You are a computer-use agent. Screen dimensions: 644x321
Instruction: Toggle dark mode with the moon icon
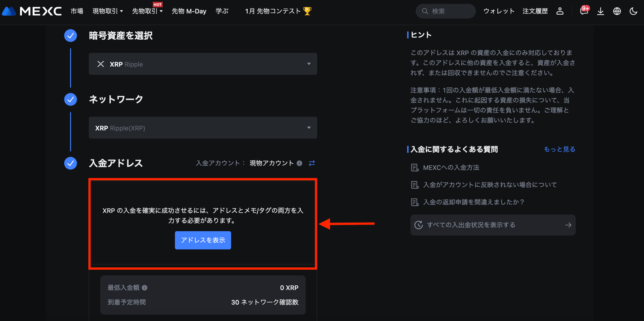coord(633,11)
